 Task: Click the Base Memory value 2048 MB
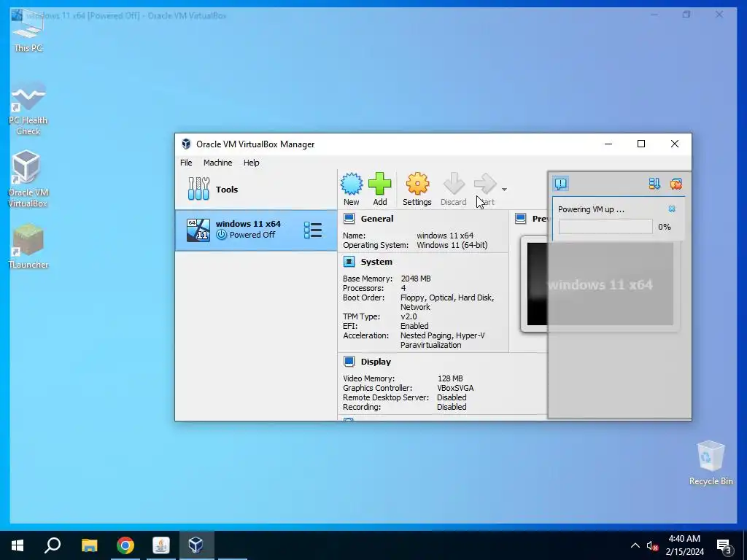point(415,279)
